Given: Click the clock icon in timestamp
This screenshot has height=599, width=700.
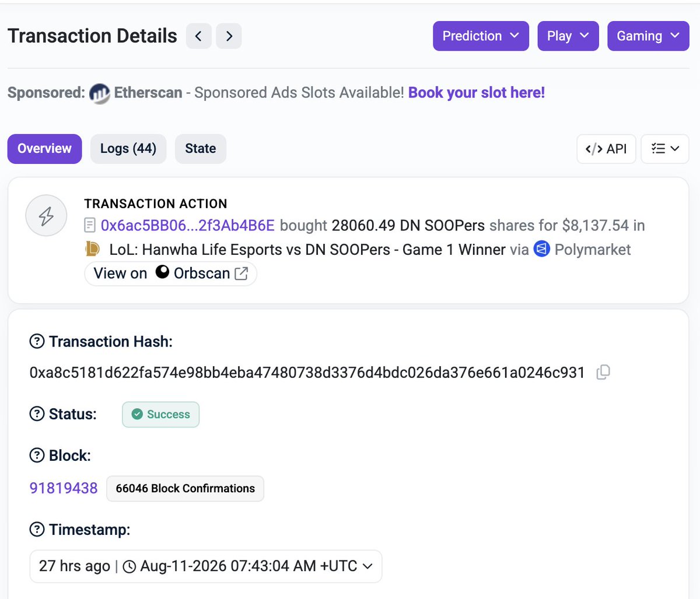Looking at the screenshot, I should point(129,566).
